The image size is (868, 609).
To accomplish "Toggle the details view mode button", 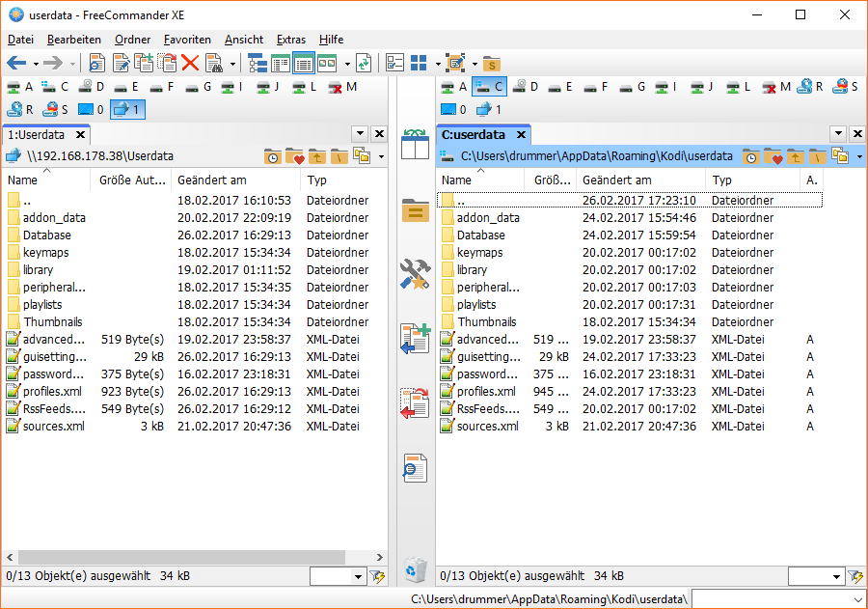I will [x=304, y=63].
